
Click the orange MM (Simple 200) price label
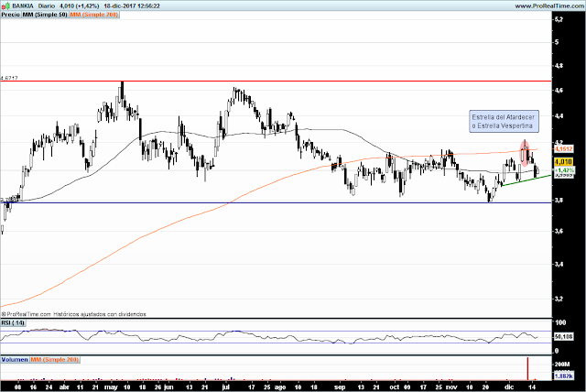93,15
